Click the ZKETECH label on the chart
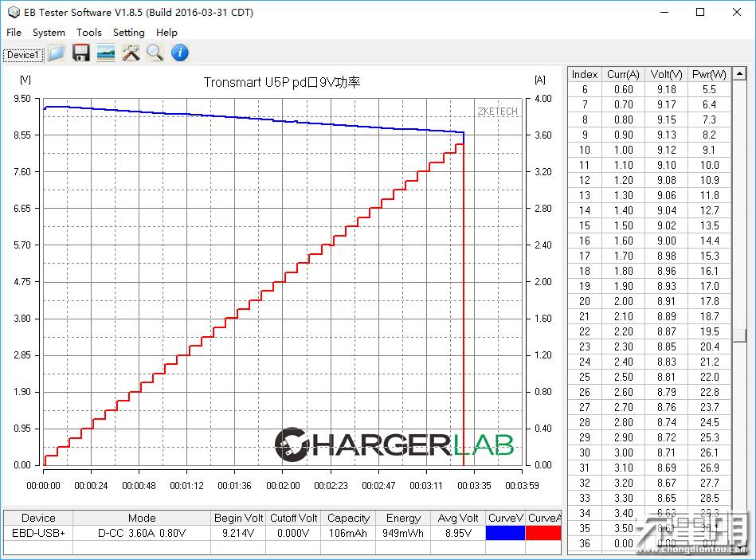 (x=497, y=112)
